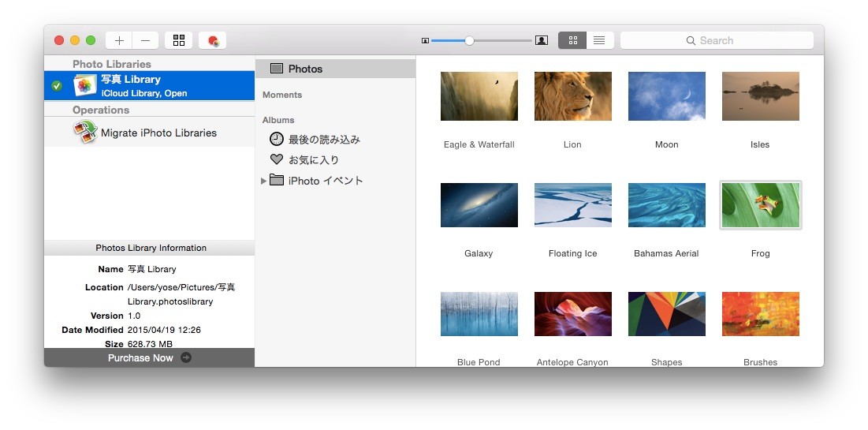
Task: Click the Operations section header
Action: coord(101,110)
